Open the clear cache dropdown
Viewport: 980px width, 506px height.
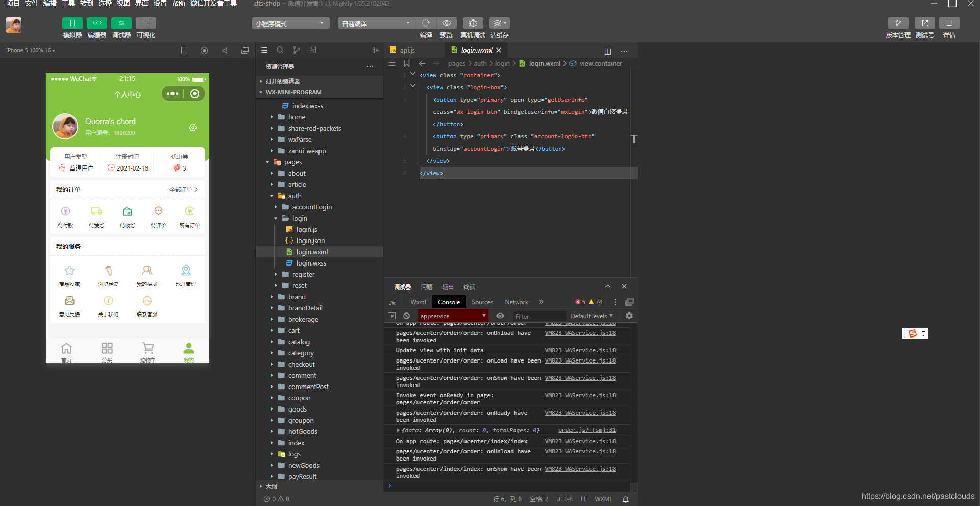(x=499, y=23)
